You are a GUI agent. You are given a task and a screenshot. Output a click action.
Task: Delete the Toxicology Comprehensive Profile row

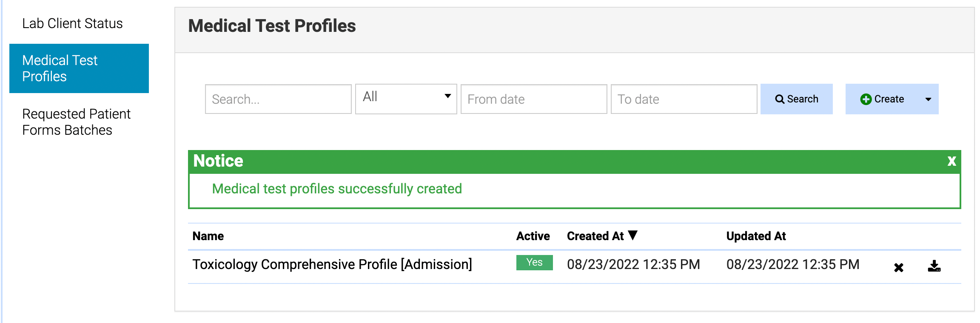pos(898,267)
